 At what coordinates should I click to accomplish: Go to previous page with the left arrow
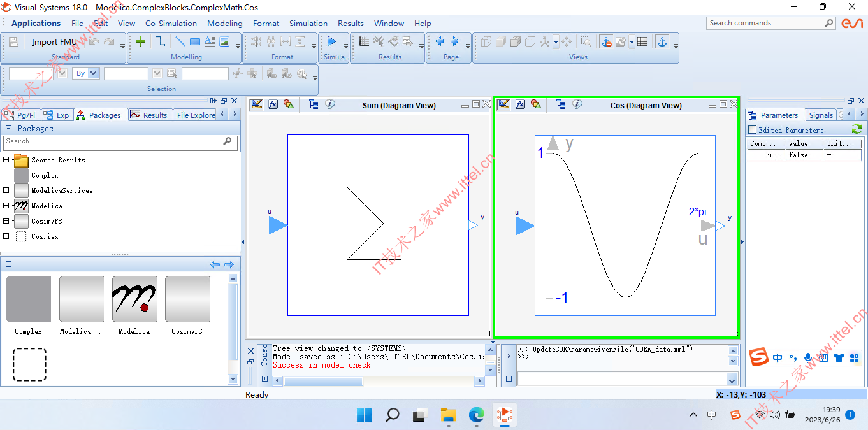click(x=440, y=41)
